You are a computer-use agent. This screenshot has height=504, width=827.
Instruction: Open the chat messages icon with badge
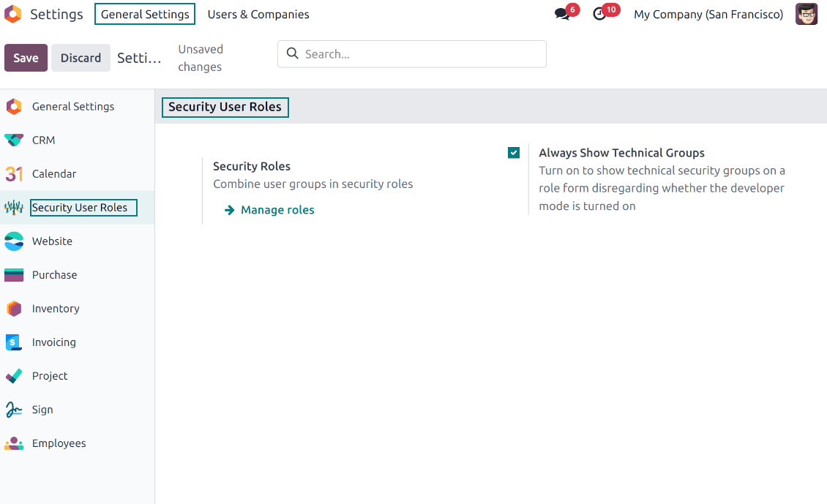[562, 14]
